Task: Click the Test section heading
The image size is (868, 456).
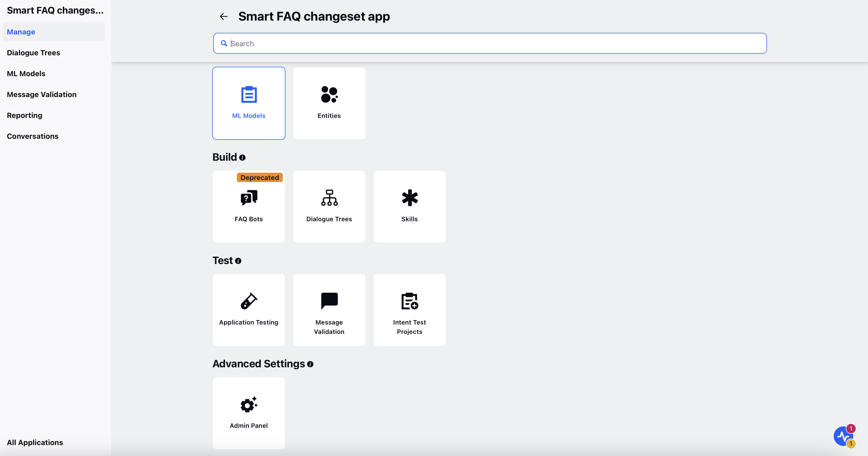Action: pos(223,260)
